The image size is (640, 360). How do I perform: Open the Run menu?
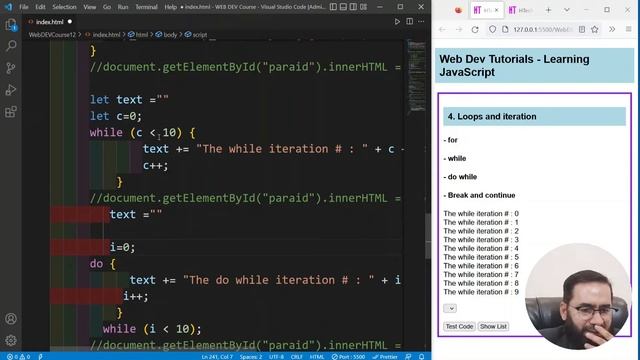122,7
